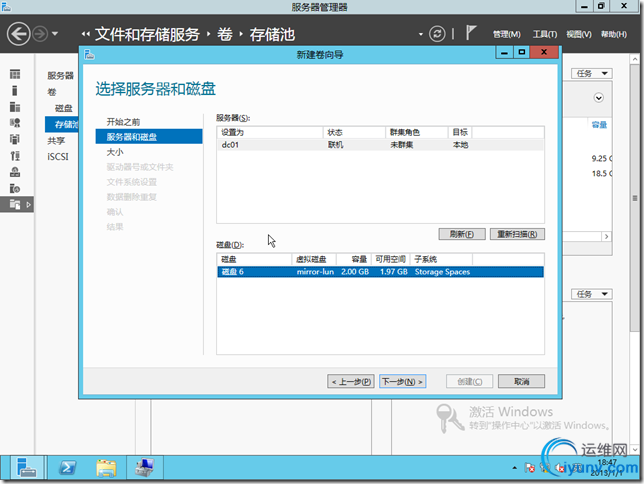This screenshot has width=644, height=484.
Task: Click the horizontal scroll right arrow
Action: point(606,237)
